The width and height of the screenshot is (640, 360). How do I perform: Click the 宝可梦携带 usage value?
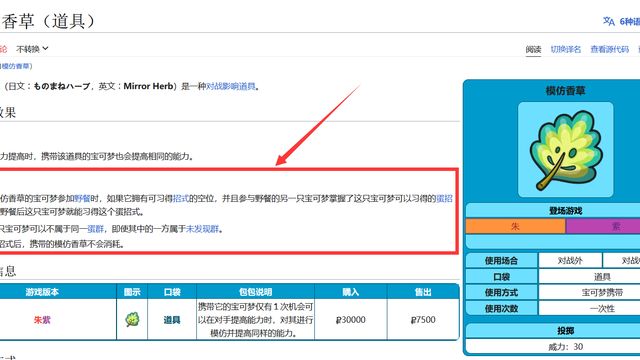pos(602,292)
